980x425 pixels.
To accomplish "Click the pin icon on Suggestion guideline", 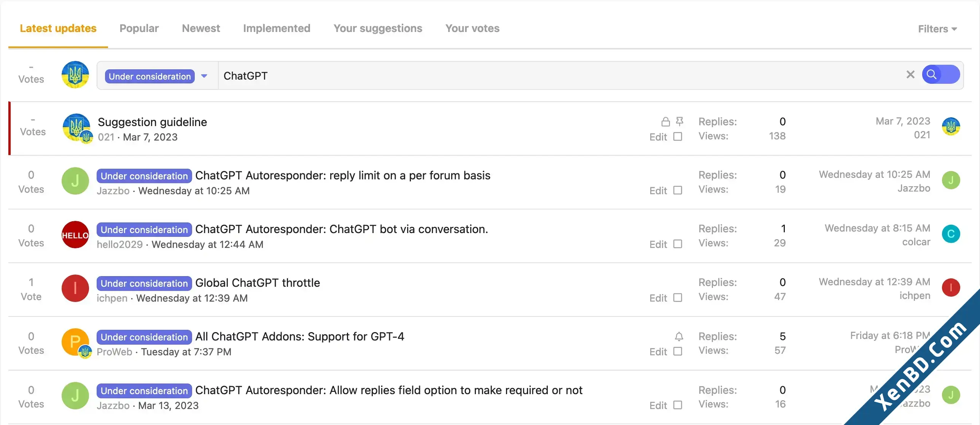I will pos(679,121).
